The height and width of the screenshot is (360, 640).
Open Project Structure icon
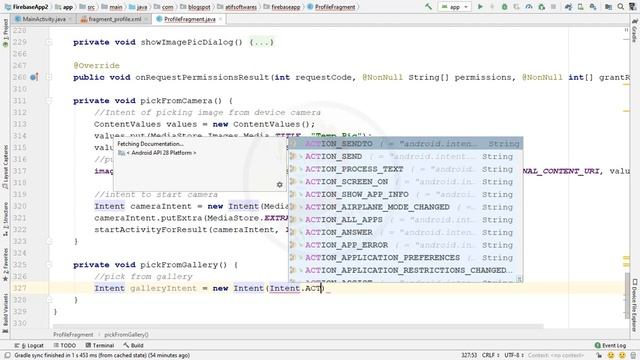click(608, 7)
